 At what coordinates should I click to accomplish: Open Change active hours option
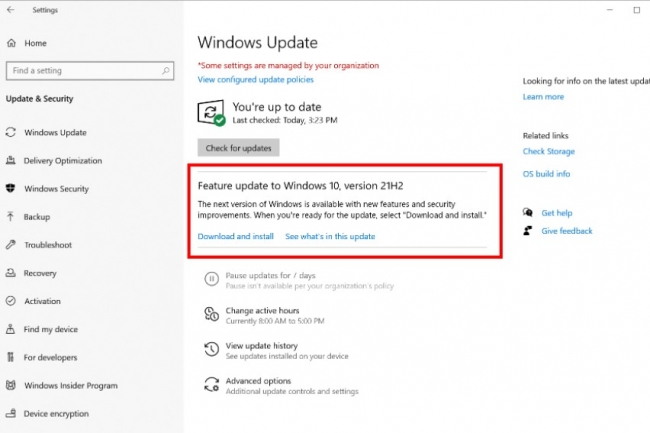tap(262, 310)
